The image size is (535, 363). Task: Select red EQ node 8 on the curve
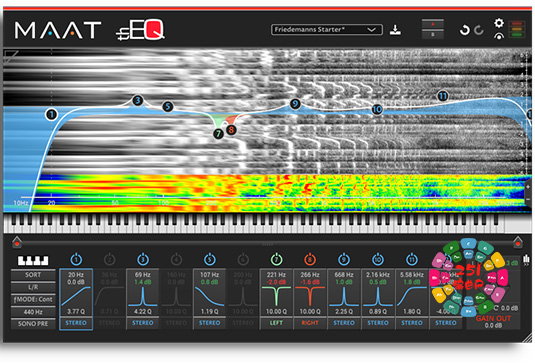coord(231,130)
